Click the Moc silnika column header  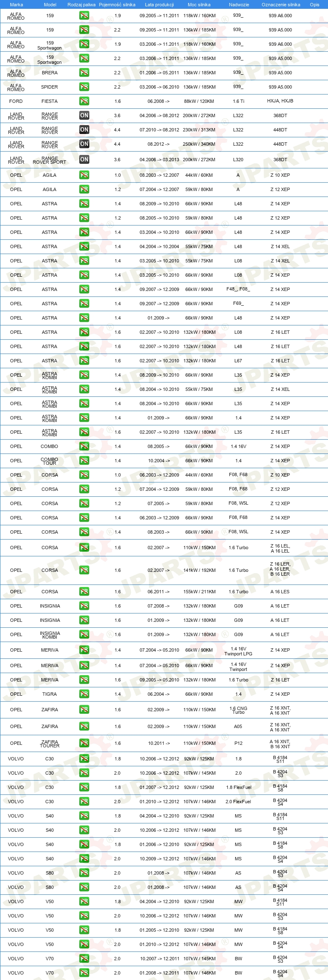click(199, 5)
